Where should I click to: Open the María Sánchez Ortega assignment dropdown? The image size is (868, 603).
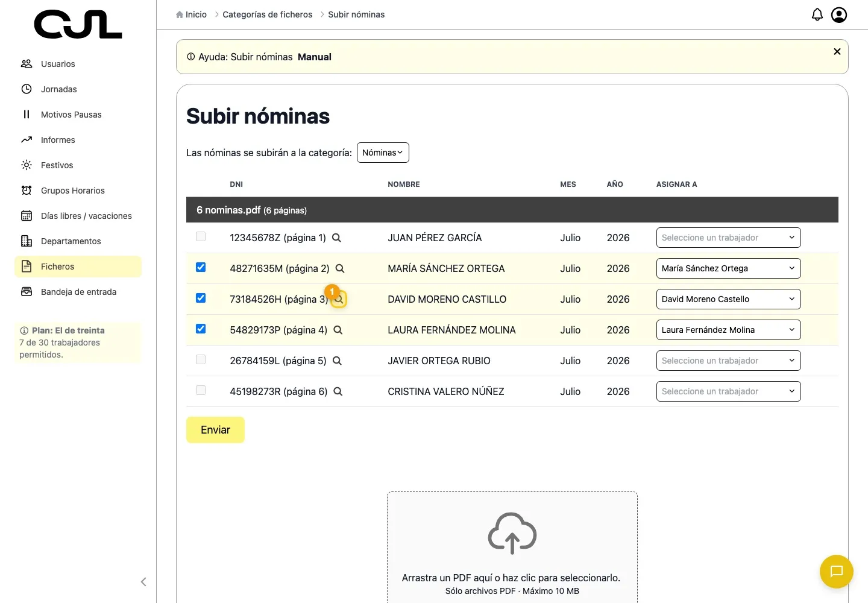pos(728,268)
